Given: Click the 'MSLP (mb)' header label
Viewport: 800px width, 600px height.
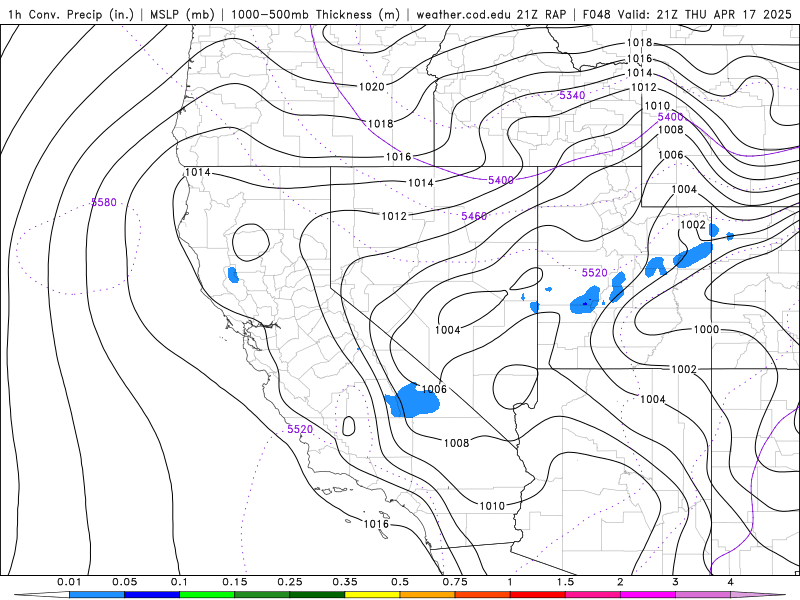Looking at the screenshot, I should [x=182, y=14].
